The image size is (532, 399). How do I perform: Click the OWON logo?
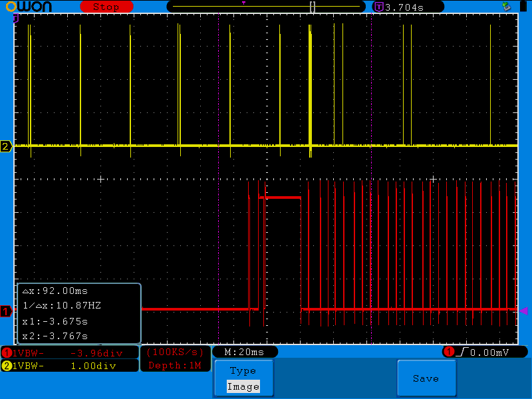pyautogui.click(x=29, y=7)
